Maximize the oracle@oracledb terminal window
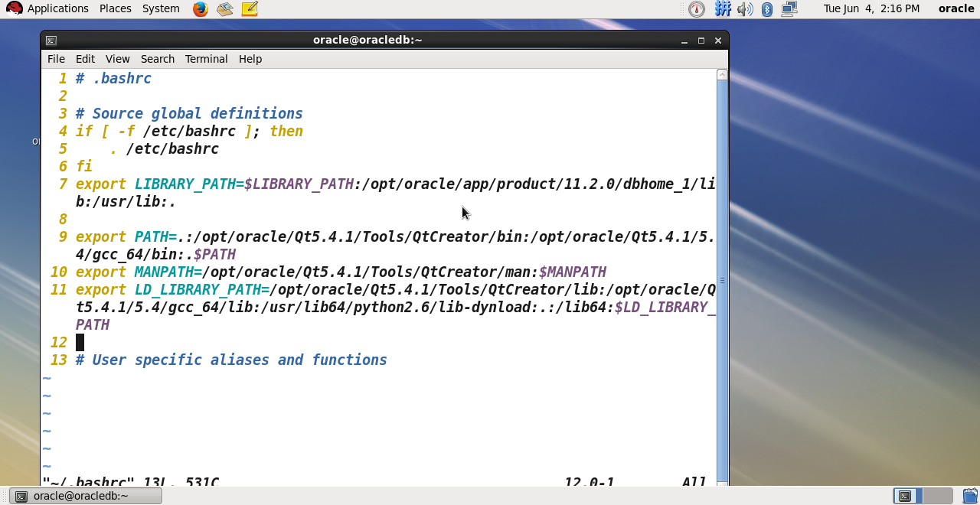This screenshot has height=505, width=980. click(x=701, y=41)
